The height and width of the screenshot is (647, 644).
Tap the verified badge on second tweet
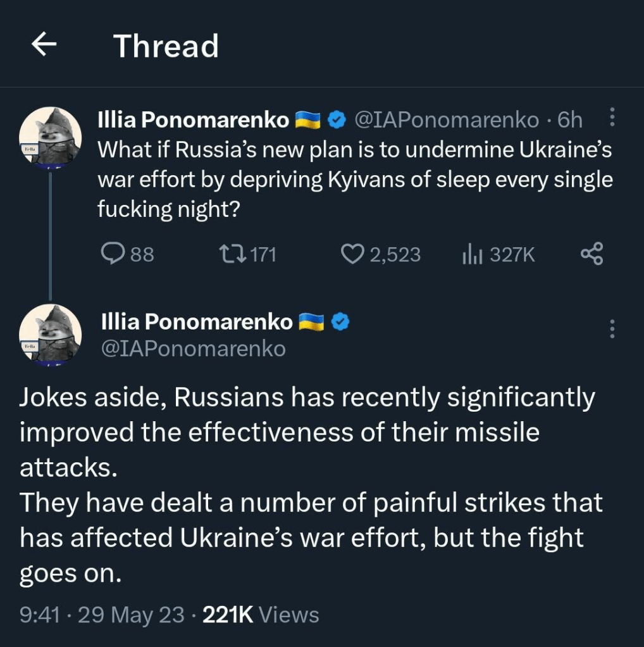click(x=342, y=322)
